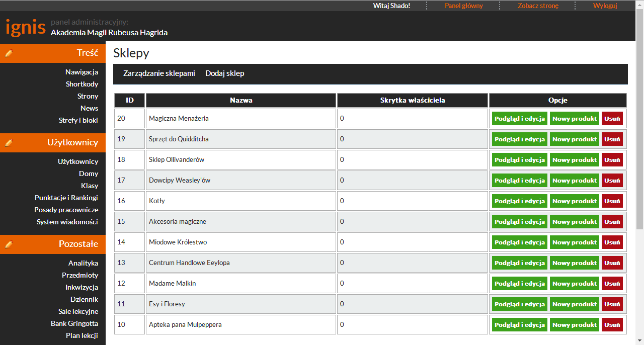The width and height of the screenshot is (644, 345).
Task: Click the pencil icon beside Pozostałe
Action: pos(9,244)
